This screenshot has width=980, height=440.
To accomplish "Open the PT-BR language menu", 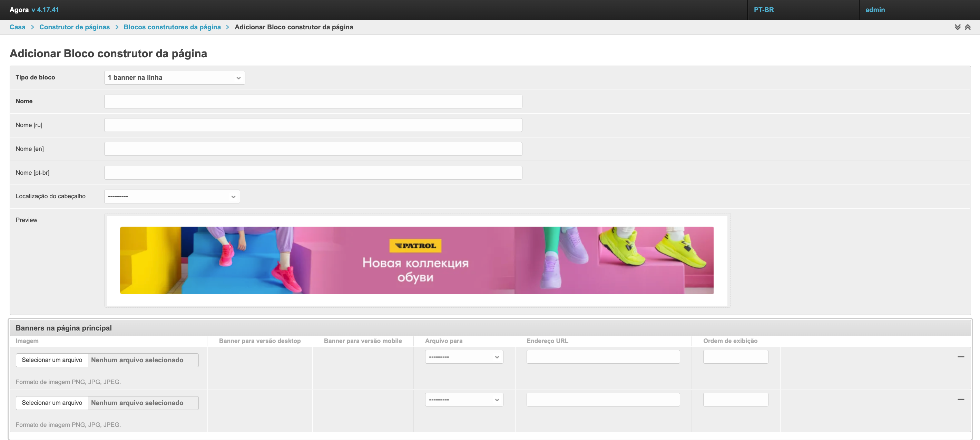I will (764, 10).
